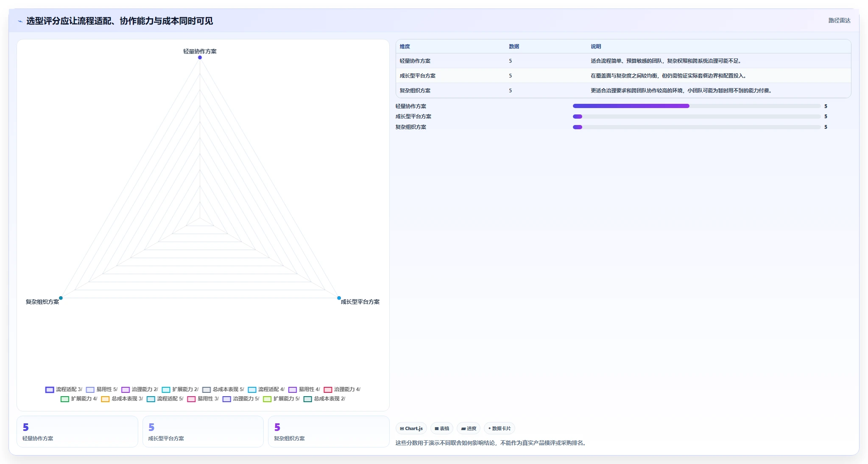Toggle the 流程适配 3/ legend series
The height and width of the screenshot is (464, 868).
pos(64,389)
